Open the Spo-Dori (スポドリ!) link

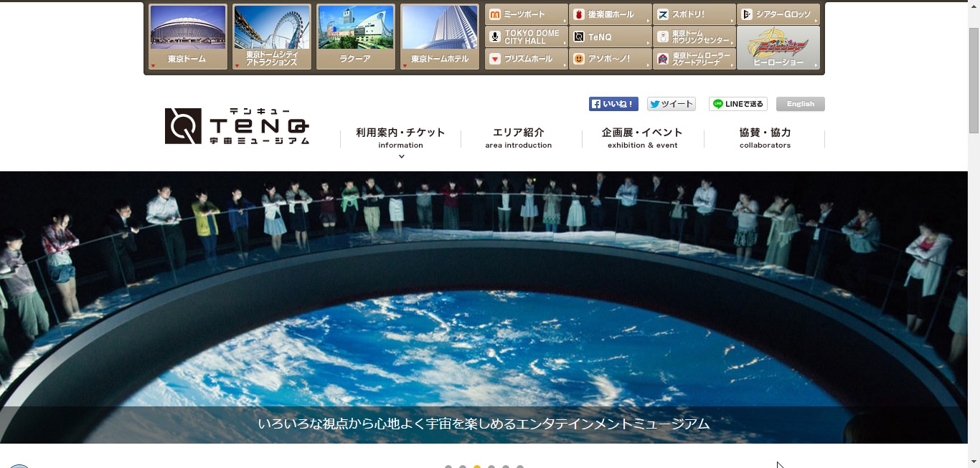[x=694, y=14]
